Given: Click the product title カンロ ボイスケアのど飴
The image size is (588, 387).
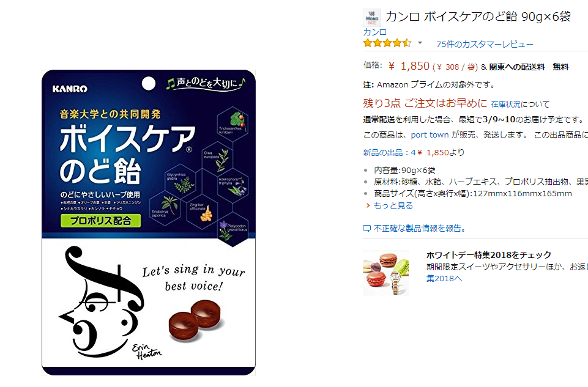Looking at the screenshot, I should pos(478,17).
